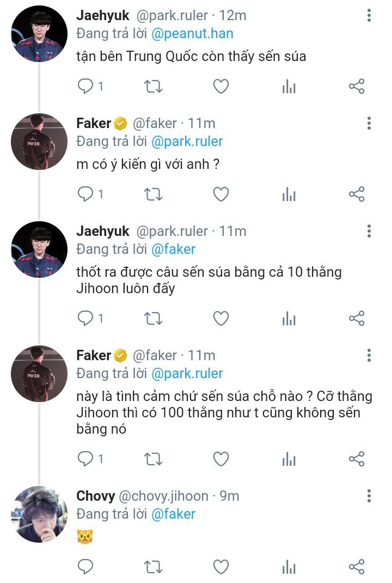
Task: Share Chovy's tweet using share icon
Action: 357,567
